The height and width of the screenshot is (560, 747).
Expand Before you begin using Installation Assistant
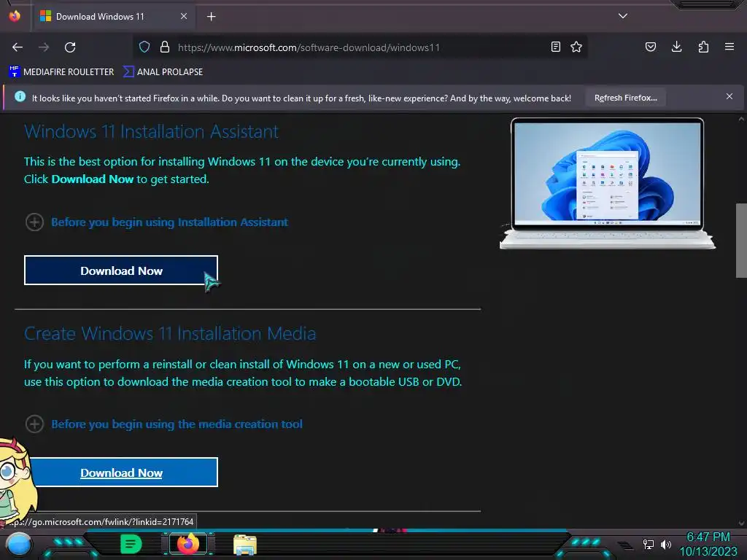click(157, 222)
